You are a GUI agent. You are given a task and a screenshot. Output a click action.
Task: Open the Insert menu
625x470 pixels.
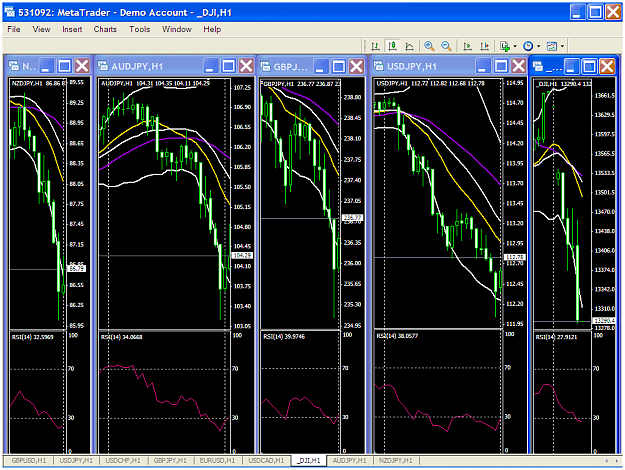pos(72,29)
